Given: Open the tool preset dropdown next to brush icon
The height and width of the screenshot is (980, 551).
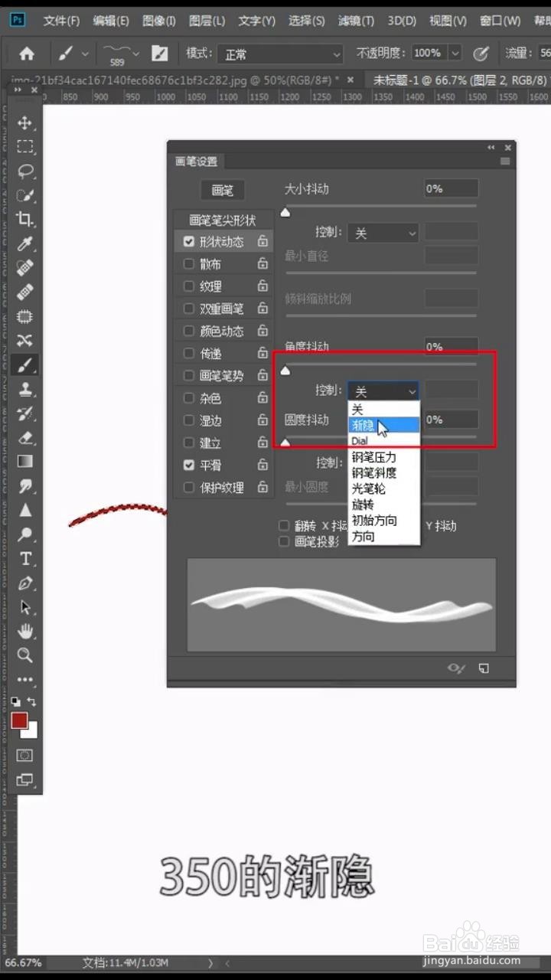Looking at the screenshot, I should [x=85, y=54].
